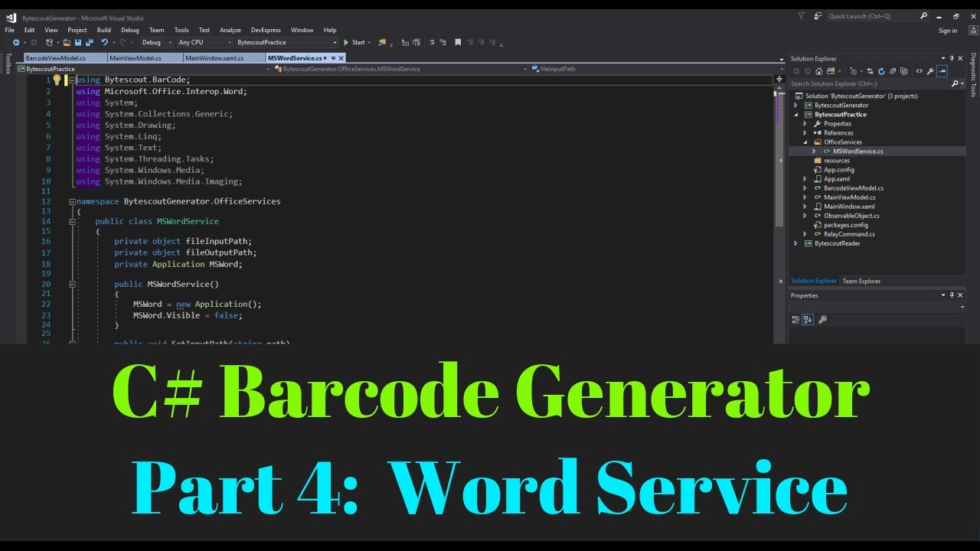Toggle auto hide pin on Solution Explorer
Image resolution: width=980 pixels, height=551 pixels.
pos(952,58)
